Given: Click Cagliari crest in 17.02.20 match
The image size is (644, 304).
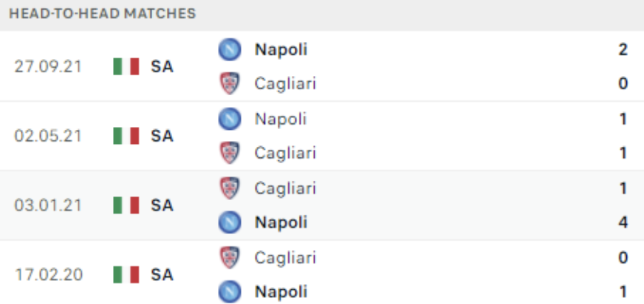Looking at the screenshot, I should (x=230, y=258).
